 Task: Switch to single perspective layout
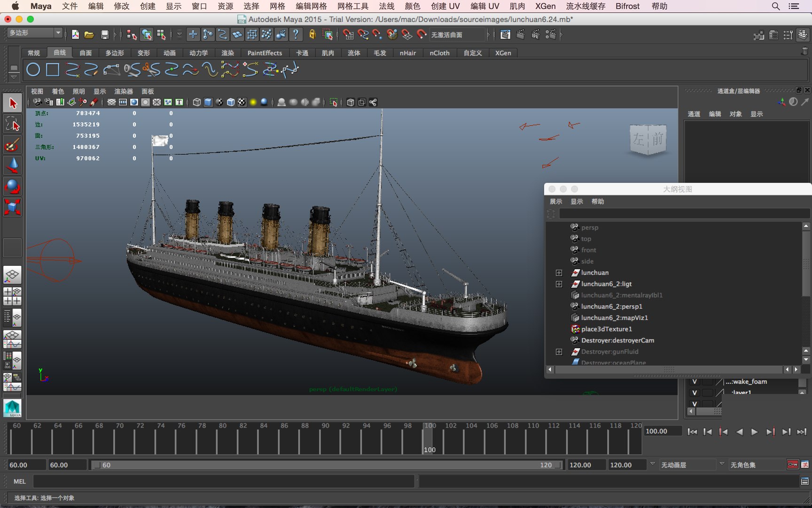(13, 275)
